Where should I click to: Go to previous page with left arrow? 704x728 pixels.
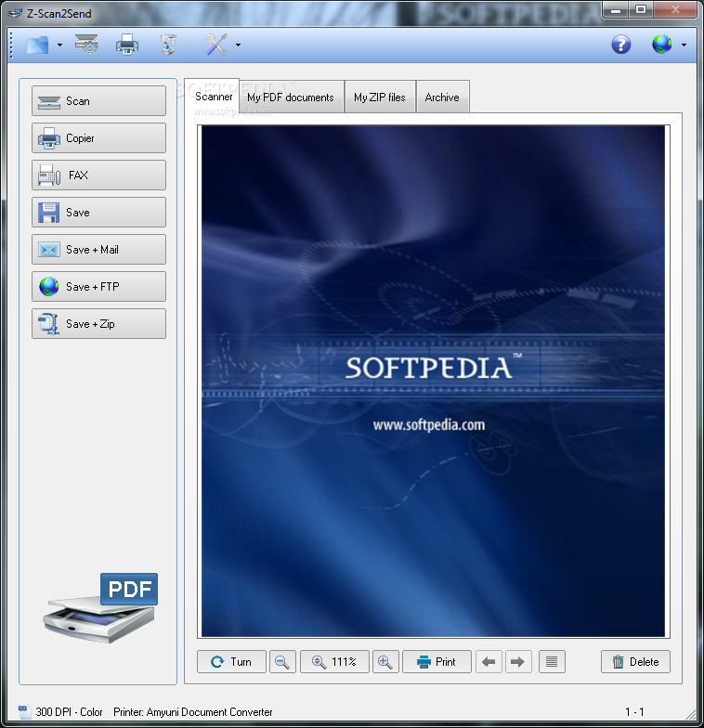pyautogui.click(x=489, y=661)
